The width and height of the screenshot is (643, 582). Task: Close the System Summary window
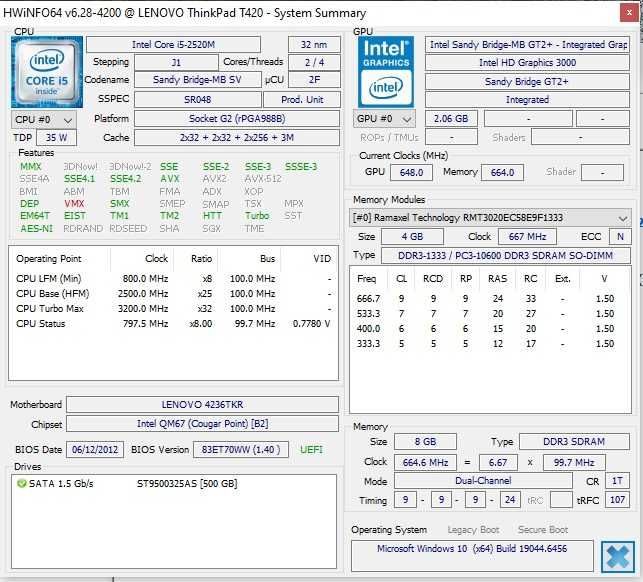[629, 13]
